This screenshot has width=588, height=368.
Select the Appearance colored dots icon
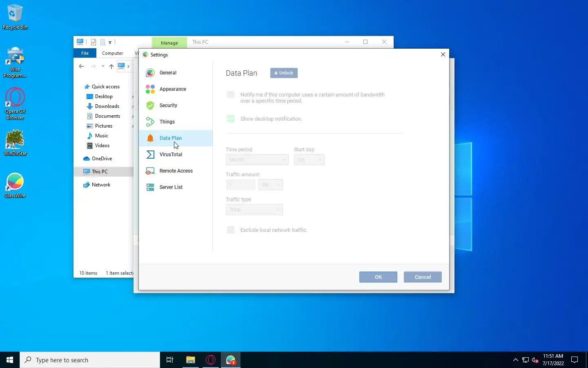(x=150, y=89)
